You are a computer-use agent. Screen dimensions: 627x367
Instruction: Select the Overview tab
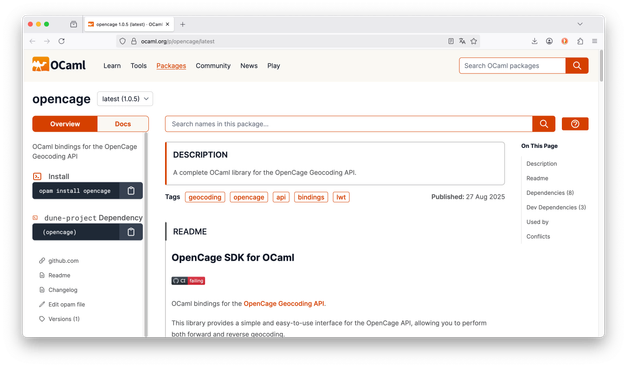point(65,124)
